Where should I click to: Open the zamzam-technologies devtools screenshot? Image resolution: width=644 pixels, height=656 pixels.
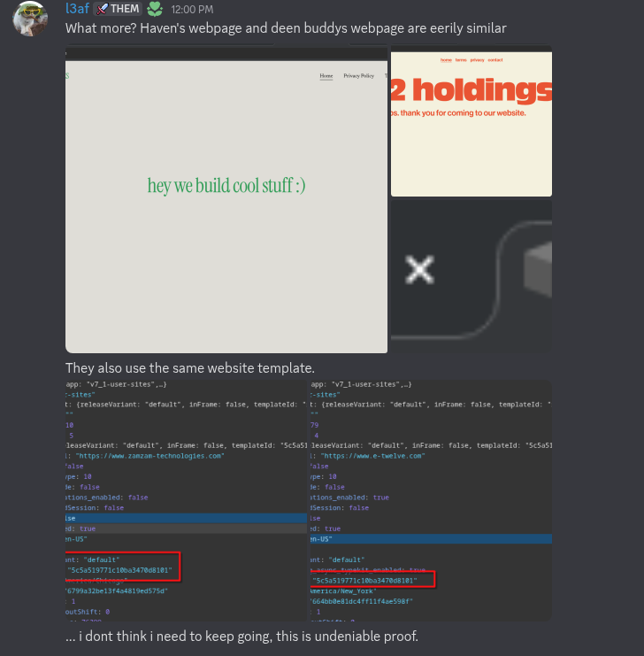click(186, 500)
